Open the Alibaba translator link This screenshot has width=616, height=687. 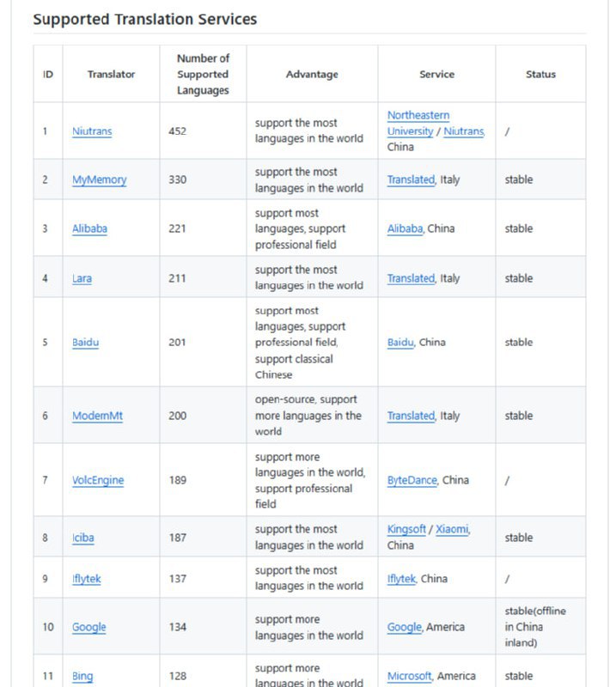[x=89, y=228]
